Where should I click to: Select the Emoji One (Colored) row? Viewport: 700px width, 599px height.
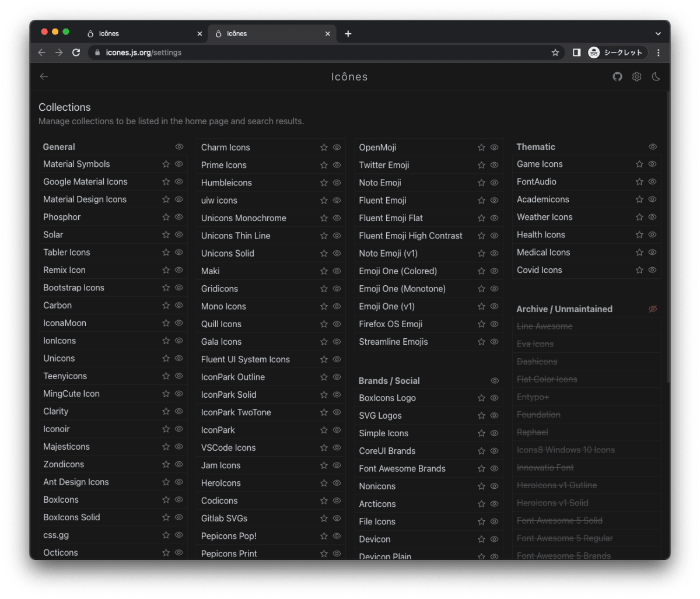tap(429, 271)
